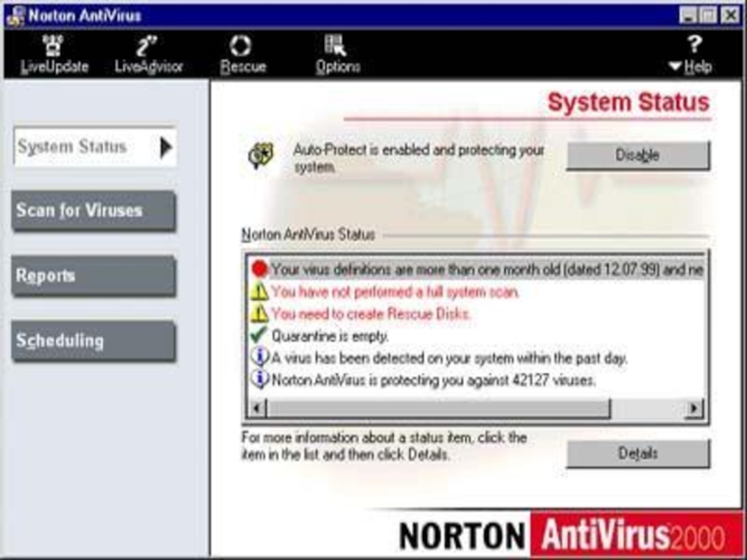The height and width of the screenshot is (560, 747).
Task: Disable Auto-Protect with the Disable button
Action: (638, 155)
